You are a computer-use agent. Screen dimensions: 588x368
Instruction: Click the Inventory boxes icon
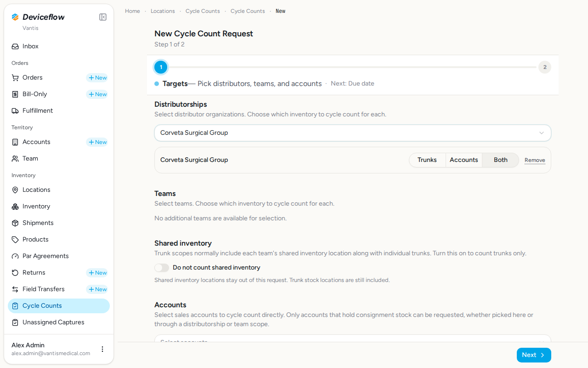pos(15,207)
